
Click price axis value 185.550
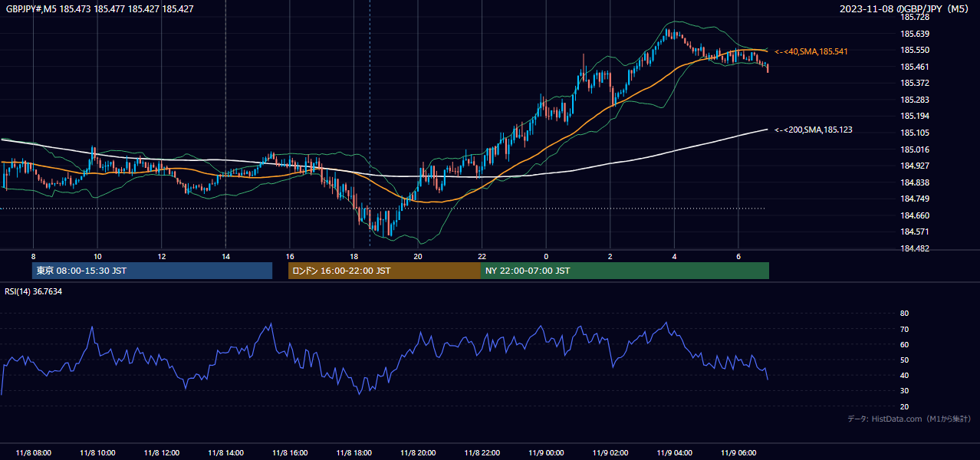click(915, 50)
